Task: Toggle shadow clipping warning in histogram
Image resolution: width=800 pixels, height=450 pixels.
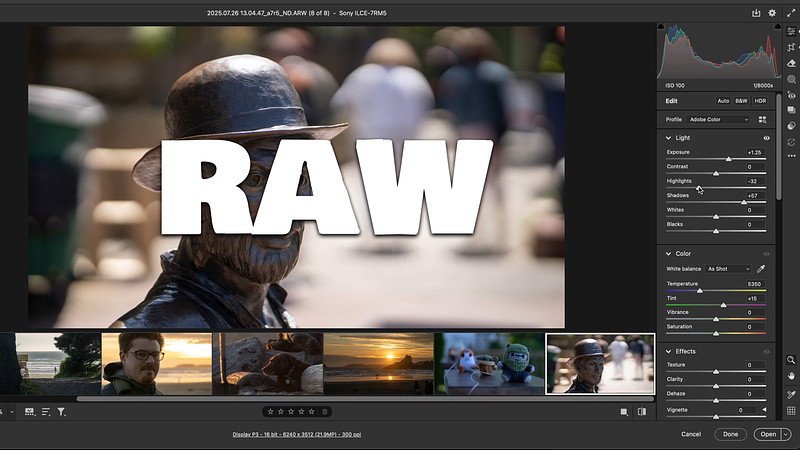Action: coord(661,26)
